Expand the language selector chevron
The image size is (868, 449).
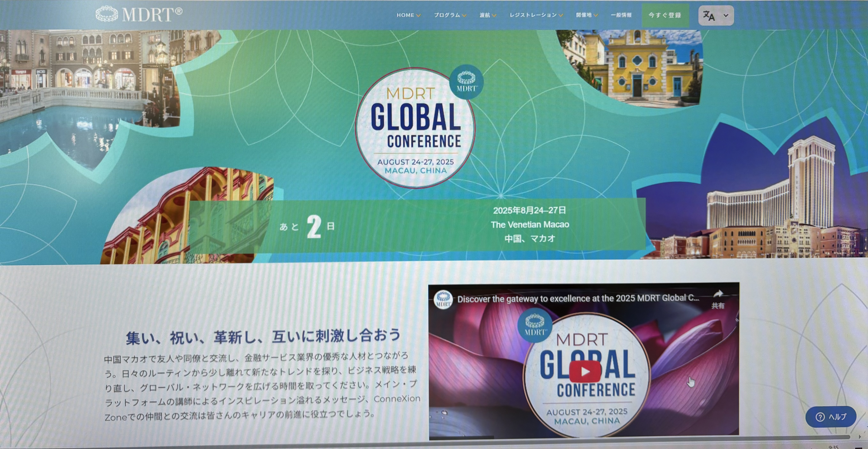[726, 15]
